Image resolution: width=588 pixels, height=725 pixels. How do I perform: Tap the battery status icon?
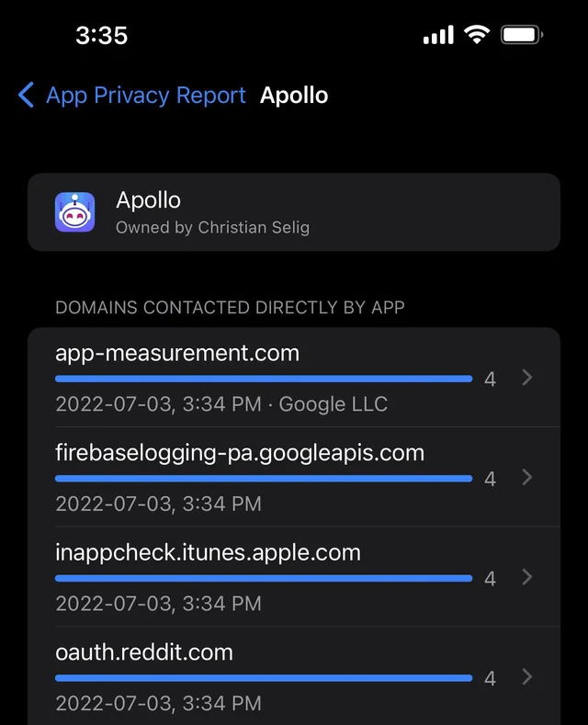(x=522, y=35)
